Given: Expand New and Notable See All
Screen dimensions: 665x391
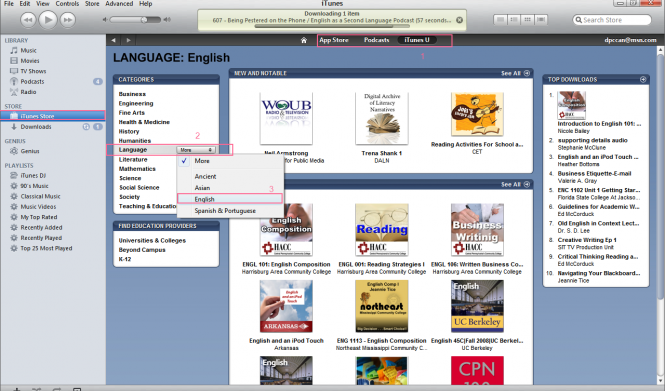Looking at the screenshot, I should click(515, 73).
